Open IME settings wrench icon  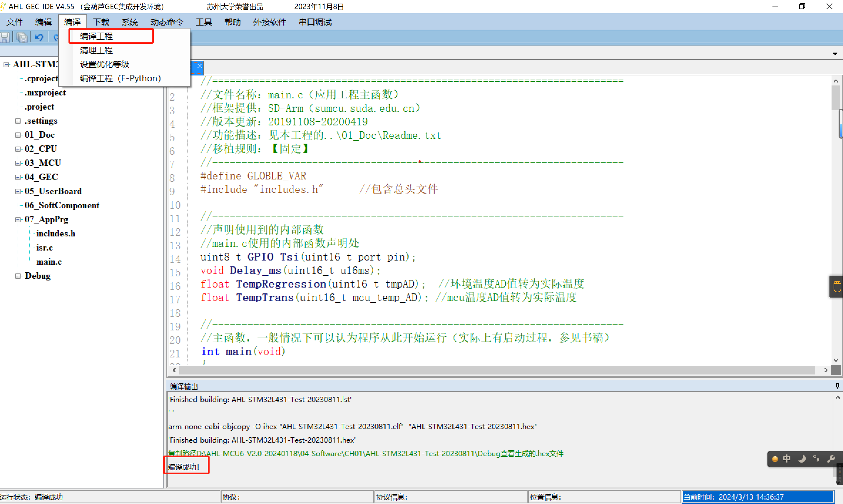(831, 459)
